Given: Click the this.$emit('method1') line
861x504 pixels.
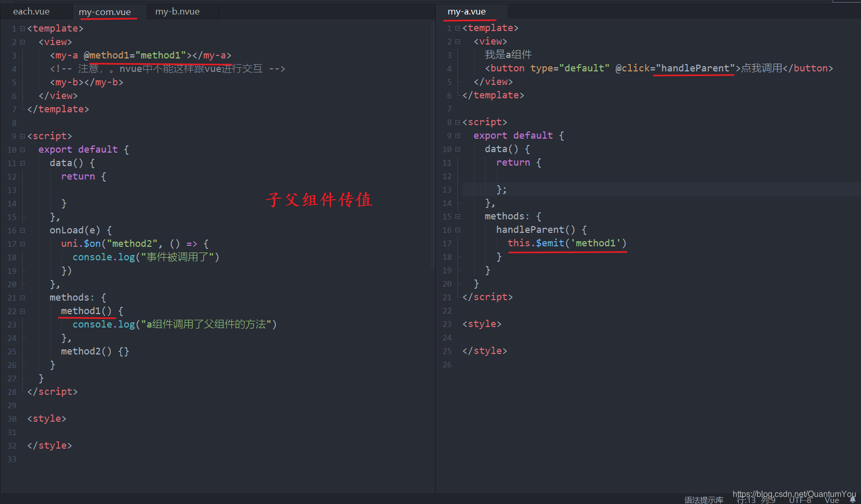Looking at the screenshot, I should [567, 243].
